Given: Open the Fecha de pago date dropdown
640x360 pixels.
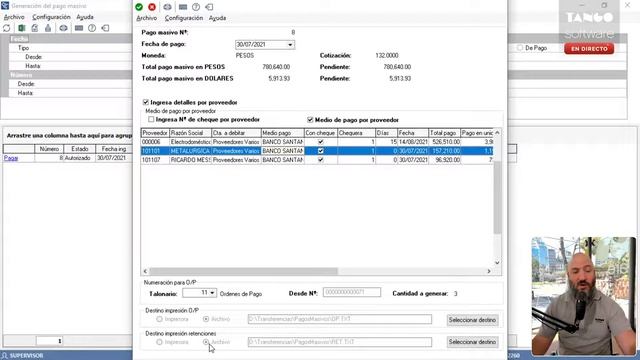Looking at the screenshot, I should [290, 44].
